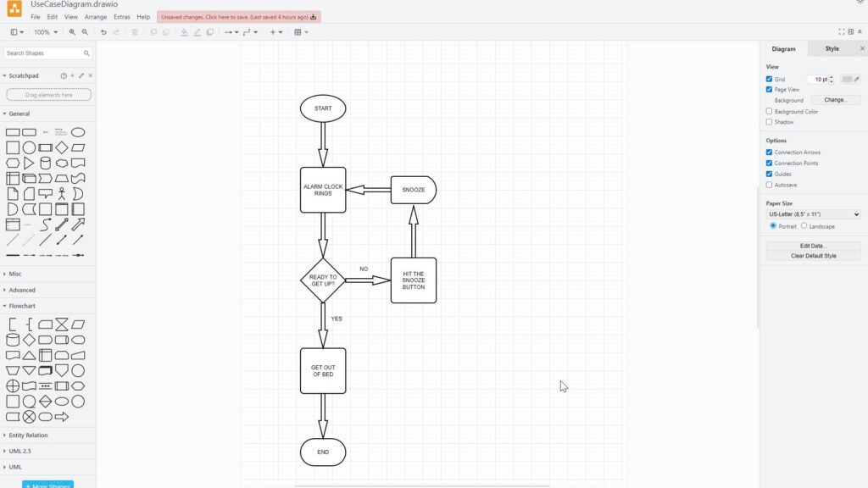The height and width of the screenshot is (488, 868).
Task: Click the Shadow edit icon in the toolbar
Action: click(x=211, y=32)
